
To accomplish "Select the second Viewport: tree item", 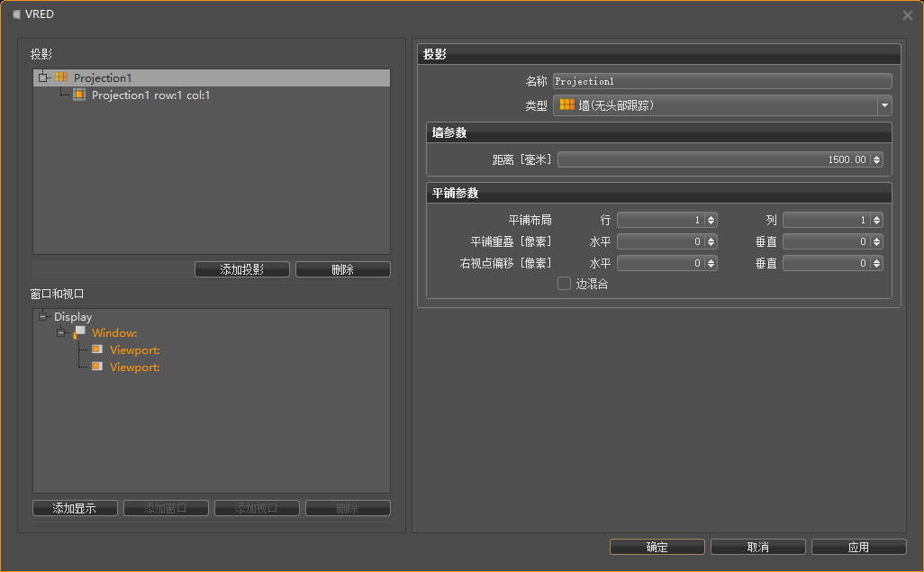I will (134, 367).
